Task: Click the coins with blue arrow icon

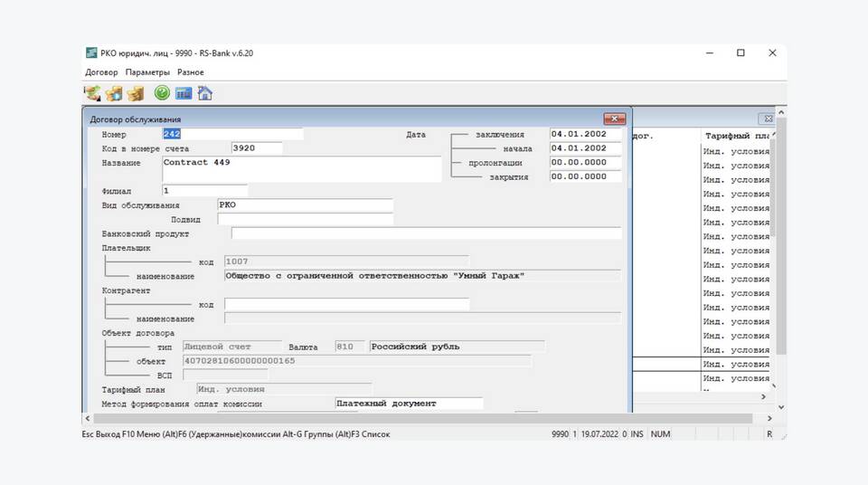Action: [x=114, y=93]
